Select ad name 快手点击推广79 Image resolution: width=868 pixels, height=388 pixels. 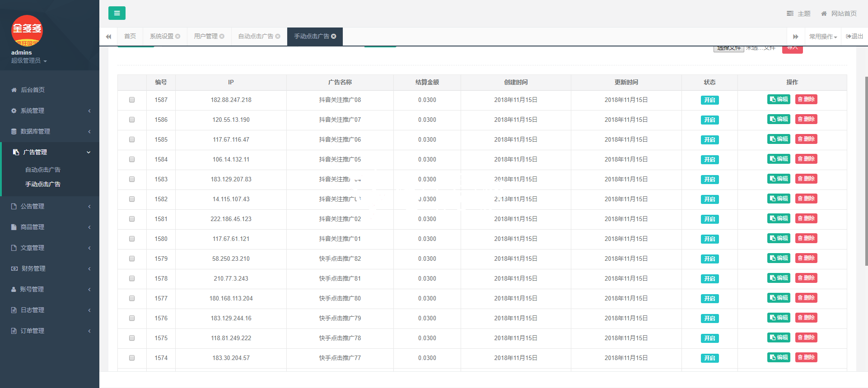point(340,318)
